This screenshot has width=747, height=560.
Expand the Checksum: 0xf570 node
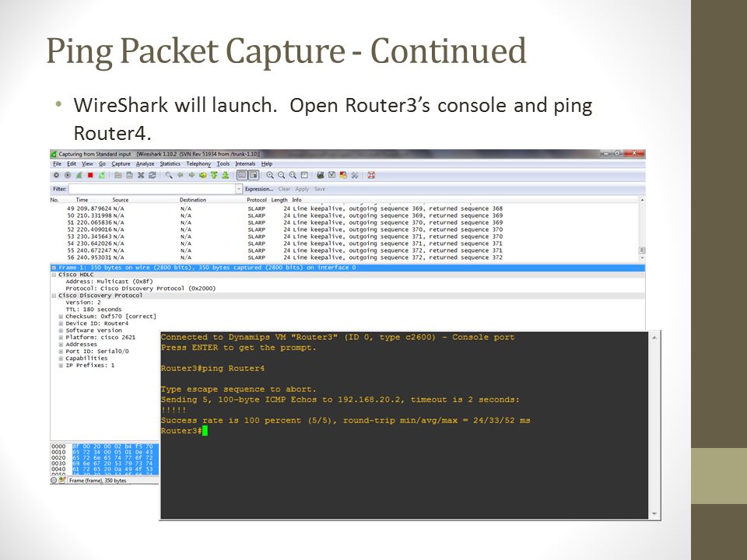(61, 317)
